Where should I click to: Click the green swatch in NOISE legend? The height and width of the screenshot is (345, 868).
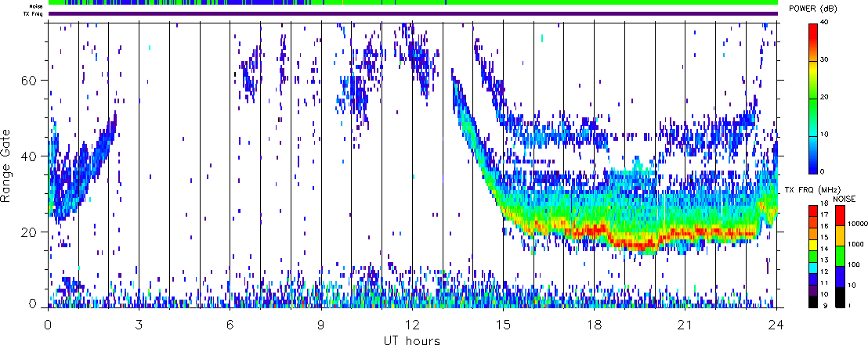tap(840, 256)
